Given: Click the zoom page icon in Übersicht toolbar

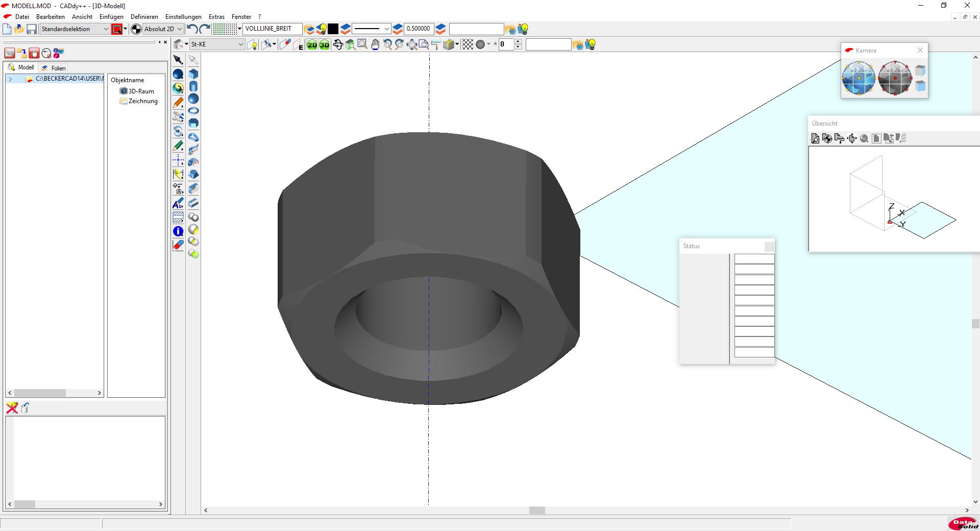Looking at the screenshot, I should tap(815, 138).
